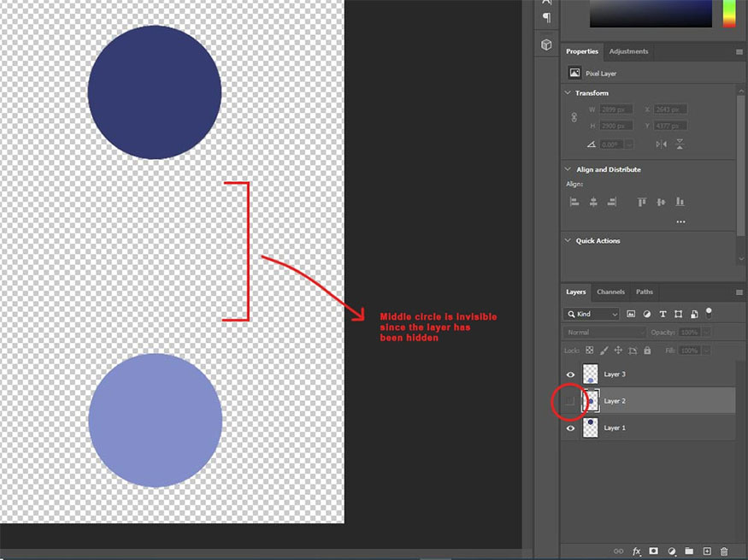Open the Kind filter dropdown
This screenshot has width=748, height=560.
pos(592,314)
